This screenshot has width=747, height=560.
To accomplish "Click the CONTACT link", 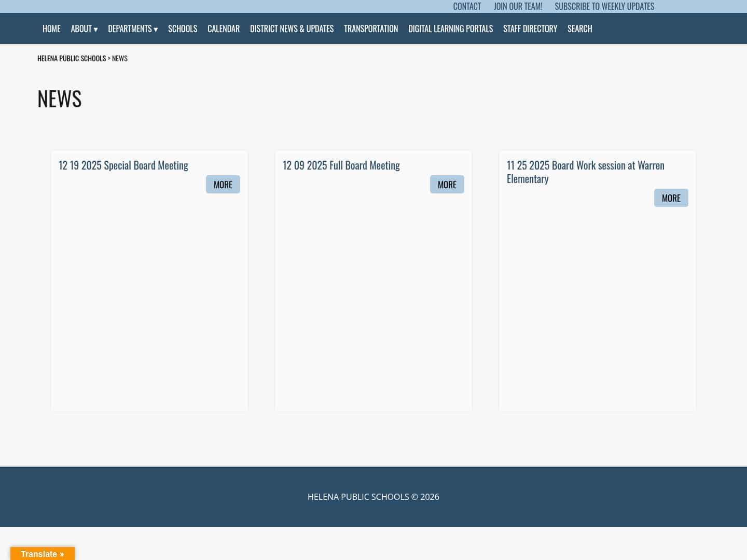I will [467, 6].
